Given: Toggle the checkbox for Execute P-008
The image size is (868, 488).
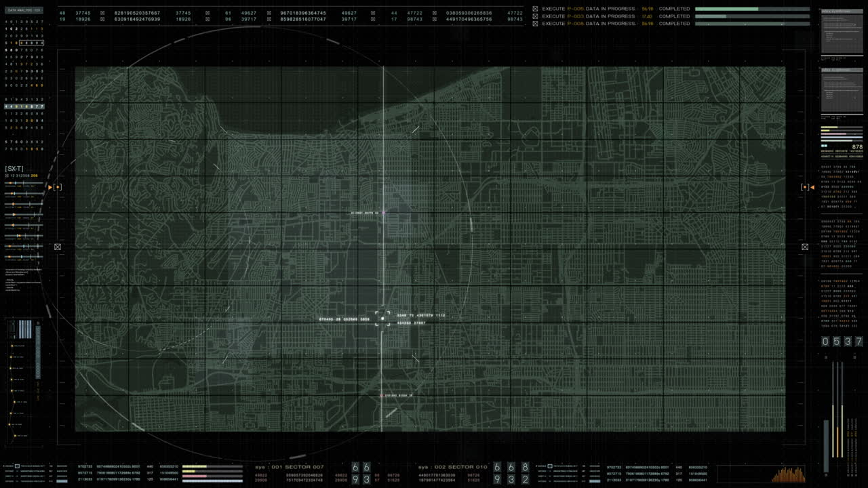Looking at the screenshot, I should (535, 24).
